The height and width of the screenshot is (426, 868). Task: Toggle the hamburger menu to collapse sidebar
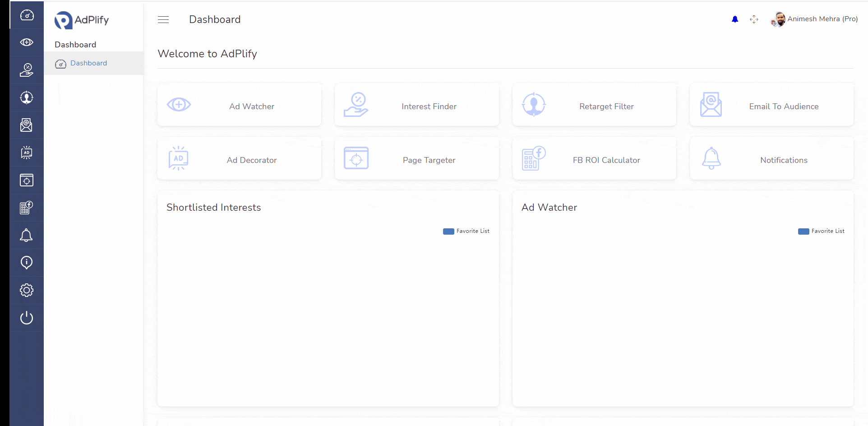pyautogui.click(x=163, y=19)
